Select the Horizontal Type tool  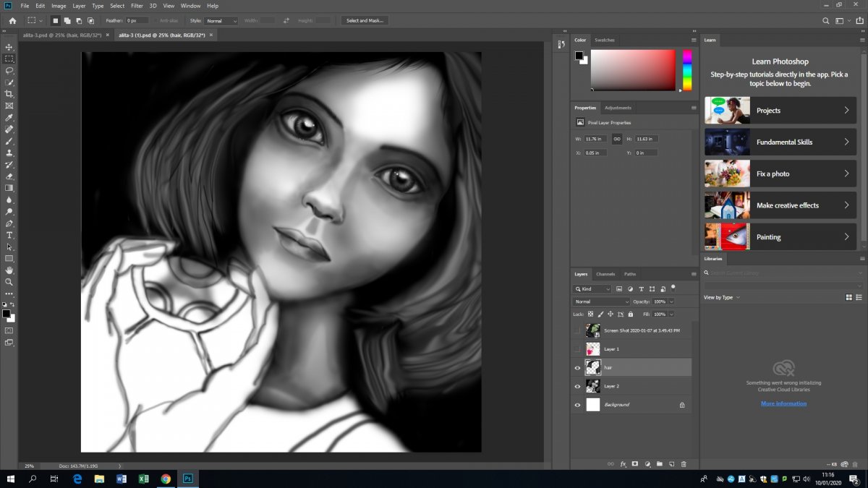[x=9, y=235]
